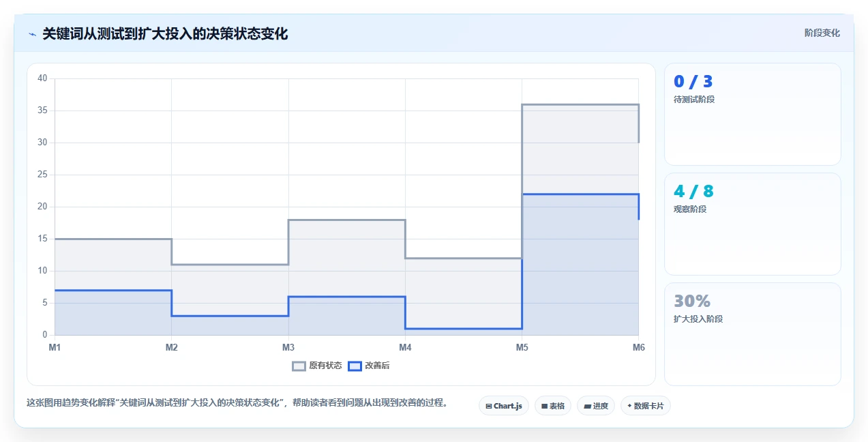Screen dimensions: 868x442
Task: Toggle the 改善后 legend entry
Action: [369, 366]
